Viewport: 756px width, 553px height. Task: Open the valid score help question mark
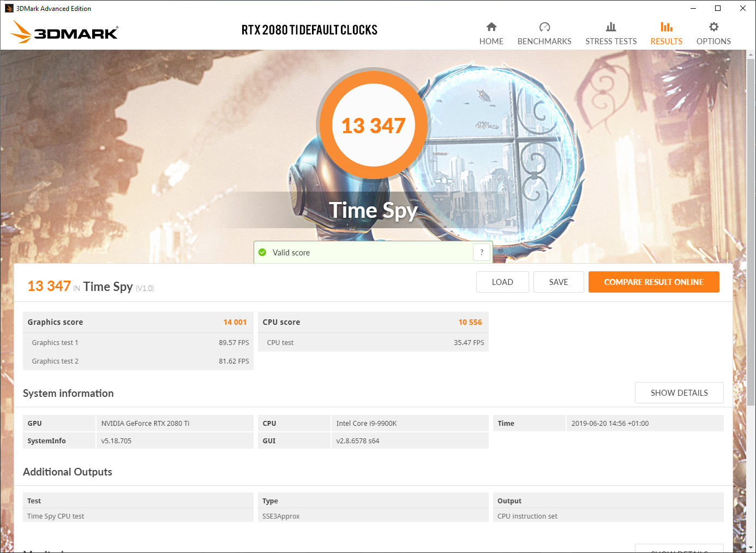[x=482, y=252]
